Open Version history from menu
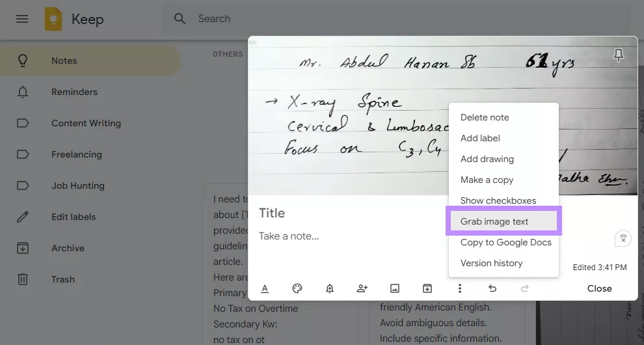The height and width of the screenshot is (345, 644). click(x=503, y=263)
